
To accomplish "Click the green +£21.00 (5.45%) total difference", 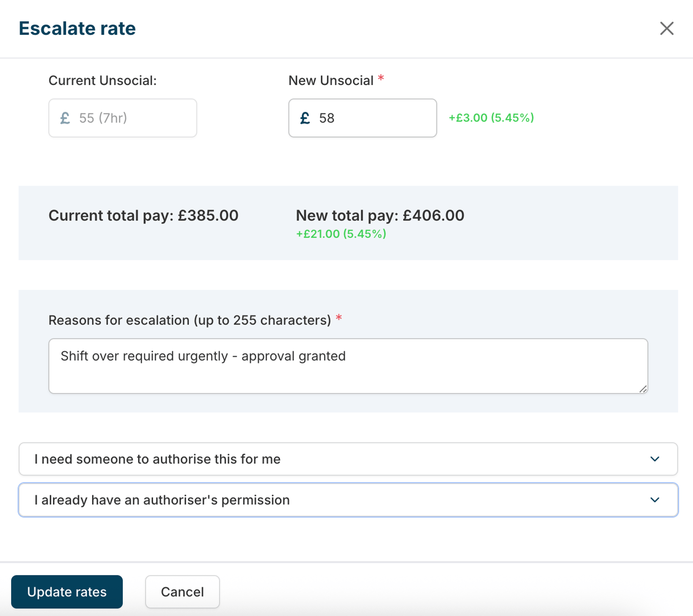I will [341, 234].
